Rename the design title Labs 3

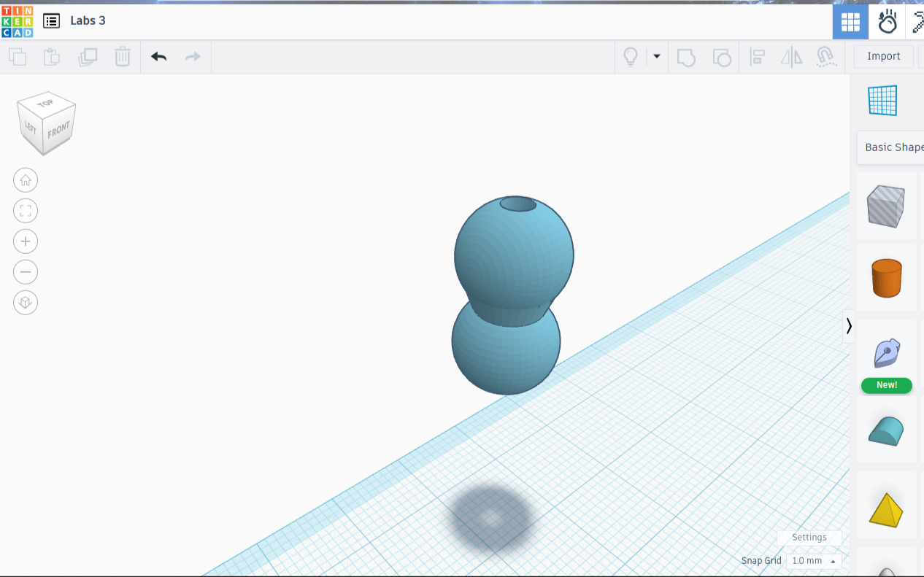click(x=88, y=20)
